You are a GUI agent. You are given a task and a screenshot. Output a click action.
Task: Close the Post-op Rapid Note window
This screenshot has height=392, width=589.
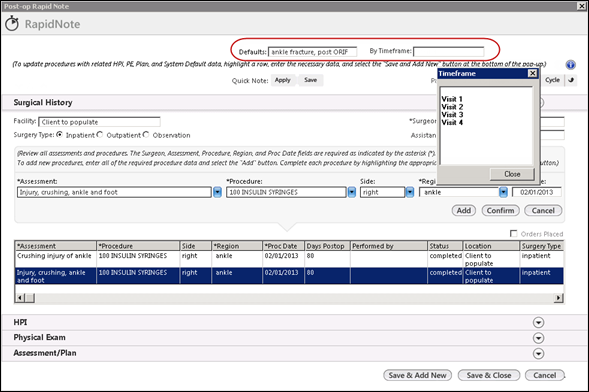click(x=581, y=6)
